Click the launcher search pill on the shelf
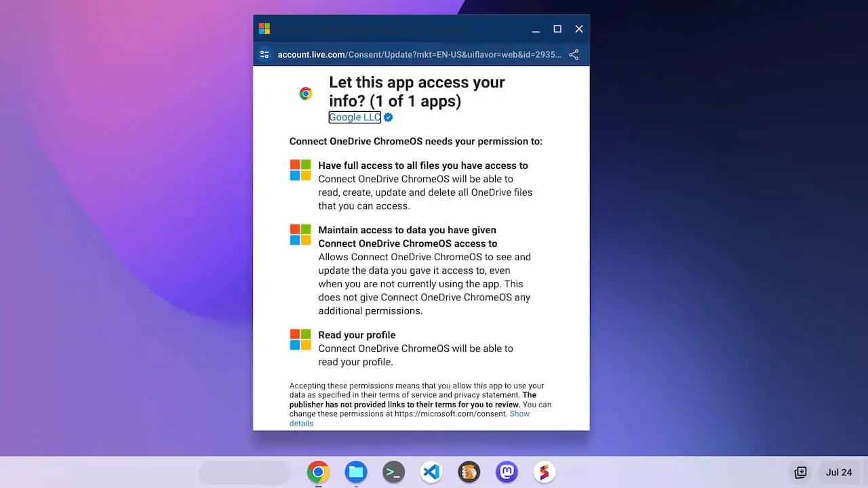868x488 pixels. (x=244, y=472)
